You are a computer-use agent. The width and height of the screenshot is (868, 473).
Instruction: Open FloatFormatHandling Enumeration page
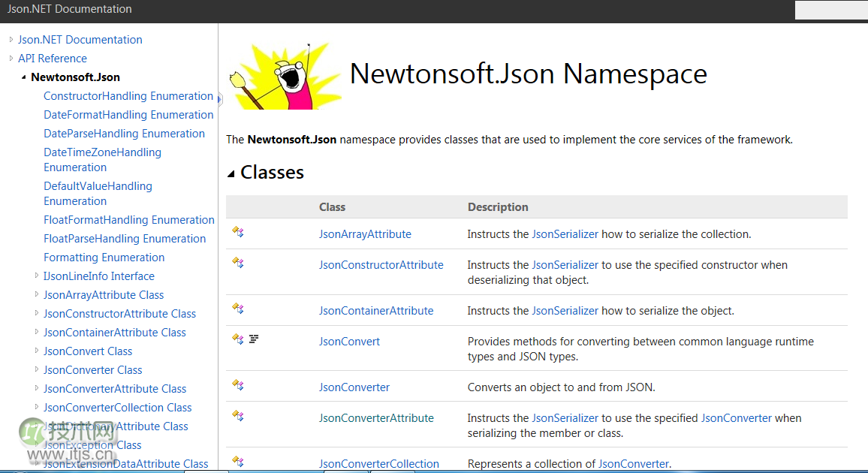pos(129,220)
